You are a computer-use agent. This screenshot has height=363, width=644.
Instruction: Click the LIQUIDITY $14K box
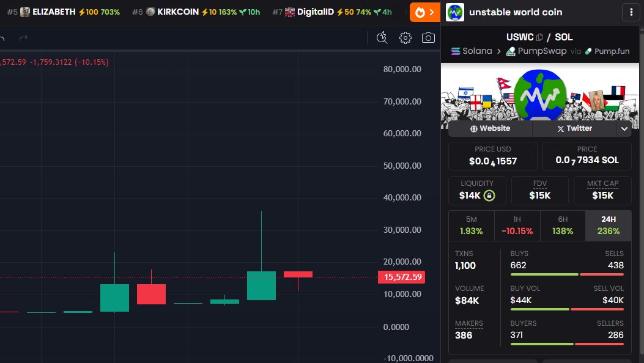click(x=477, y=190)
